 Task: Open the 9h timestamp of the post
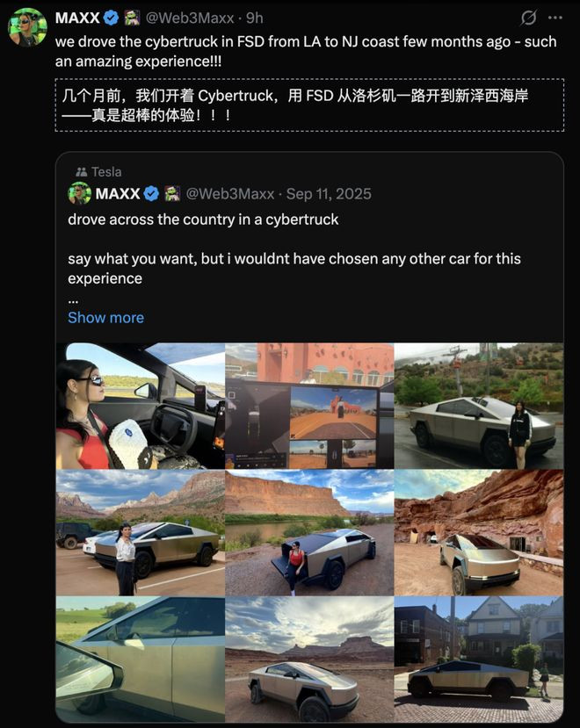255,18
